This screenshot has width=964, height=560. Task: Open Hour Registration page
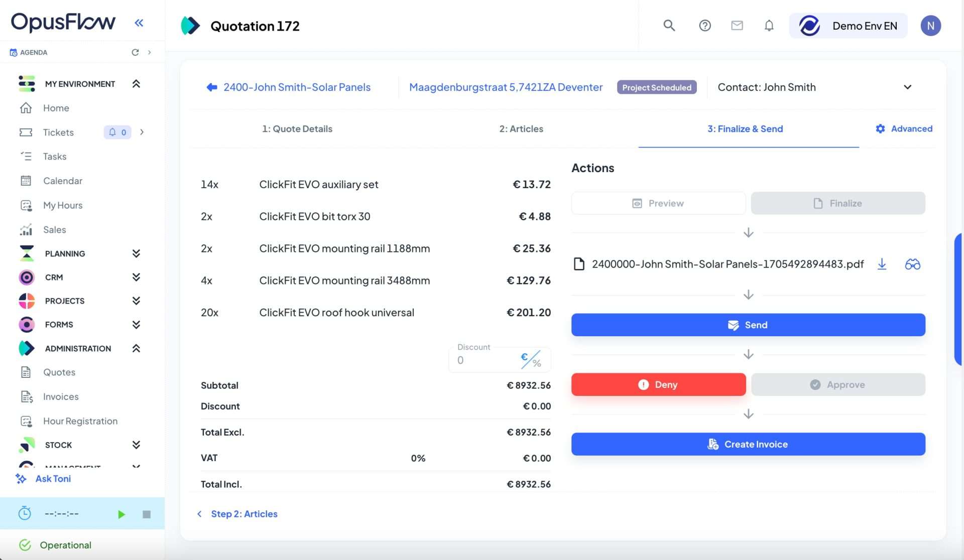coord(80,421)
